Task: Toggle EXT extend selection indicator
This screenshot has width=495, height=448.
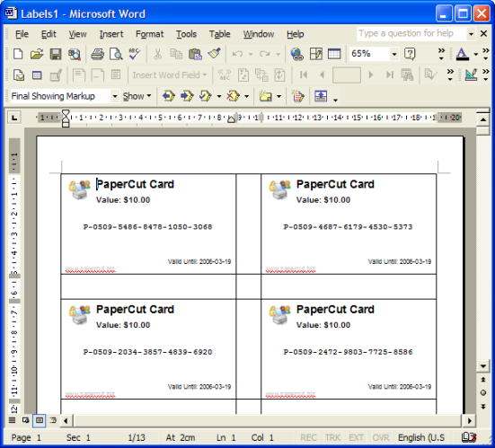Action: (x=356, y=437)
